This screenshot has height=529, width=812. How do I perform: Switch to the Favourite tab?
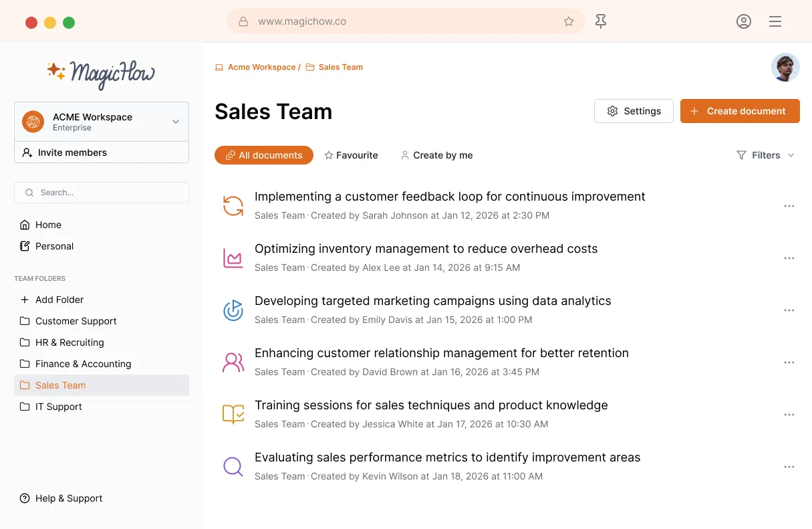[x=351, y=155]
